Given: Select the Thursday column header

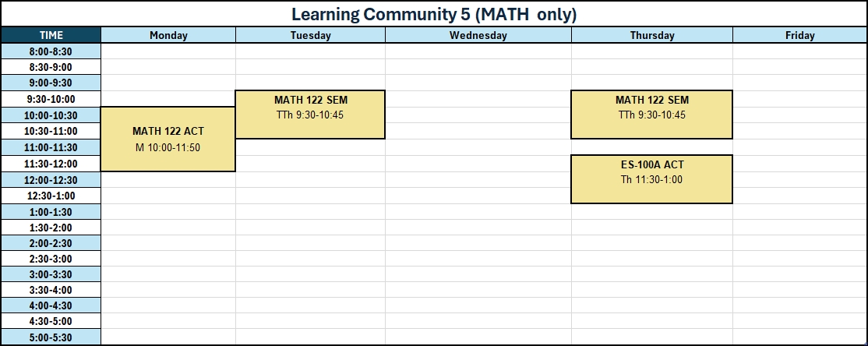Looking at the screenshot, I should pos(652,35).
